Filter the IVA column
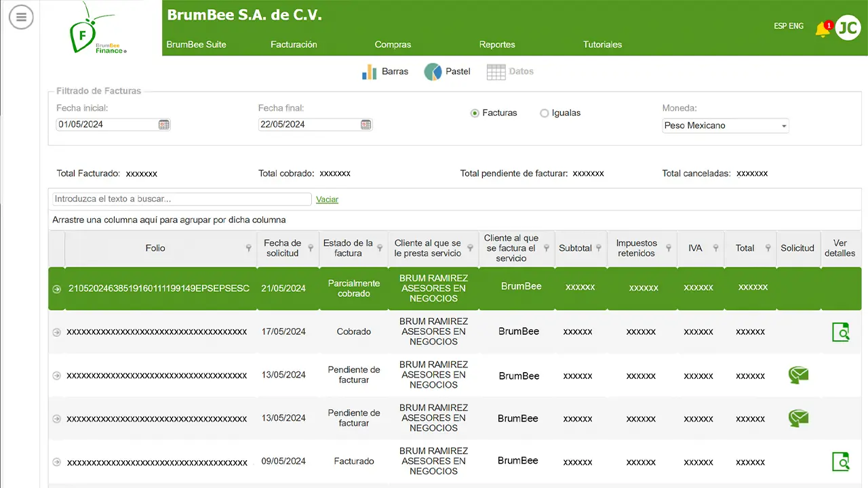This screenshot has width=868, height=488. (x=715, y=248)
